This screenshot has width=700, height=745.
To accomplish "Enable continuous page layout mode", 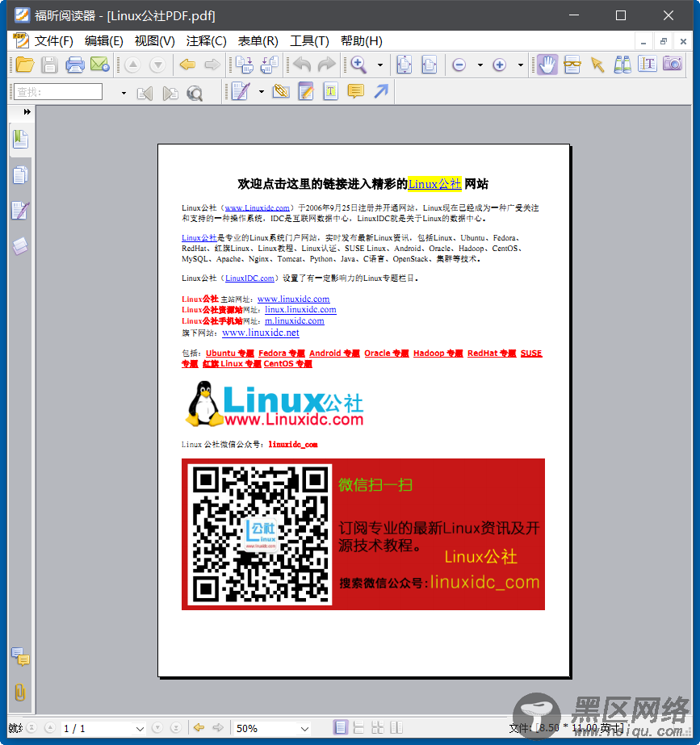I will click(358, 727).
